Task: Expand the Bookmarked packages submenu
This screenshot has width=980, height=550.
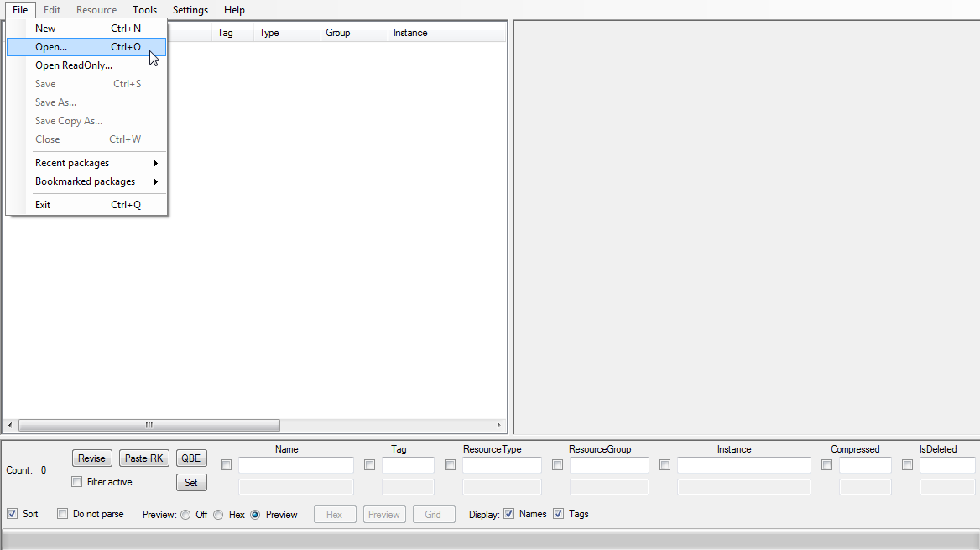Action: point(86,181)
